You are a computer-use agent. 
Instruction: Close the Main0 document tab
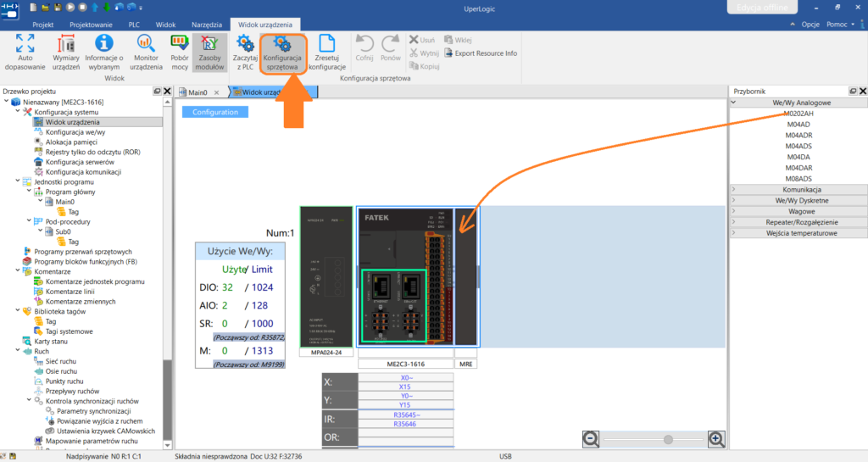(216, 93)
